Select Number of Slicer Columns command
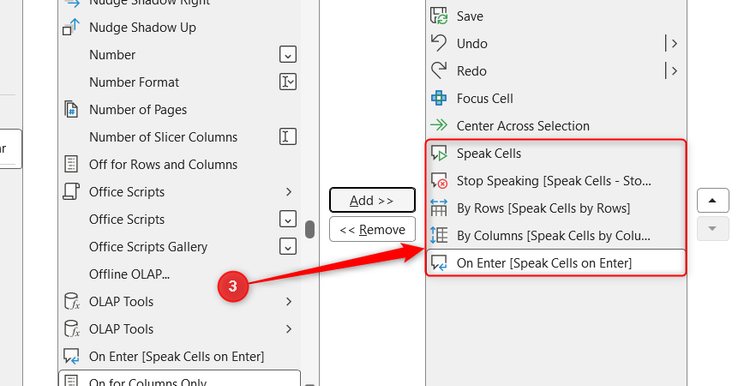This screenshot has width=750, height=386. 179,137
